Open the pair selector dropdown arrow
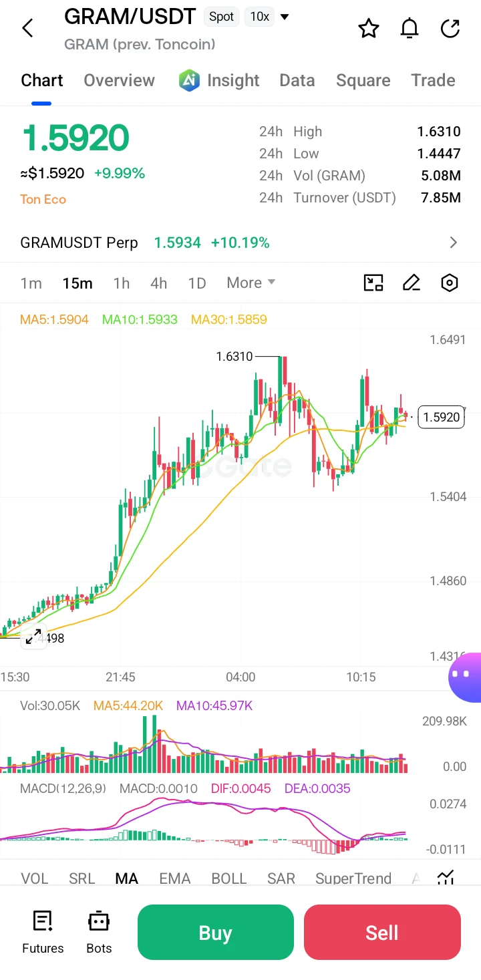This screenshot has height=980, width=481. click(x=285, y=17)
